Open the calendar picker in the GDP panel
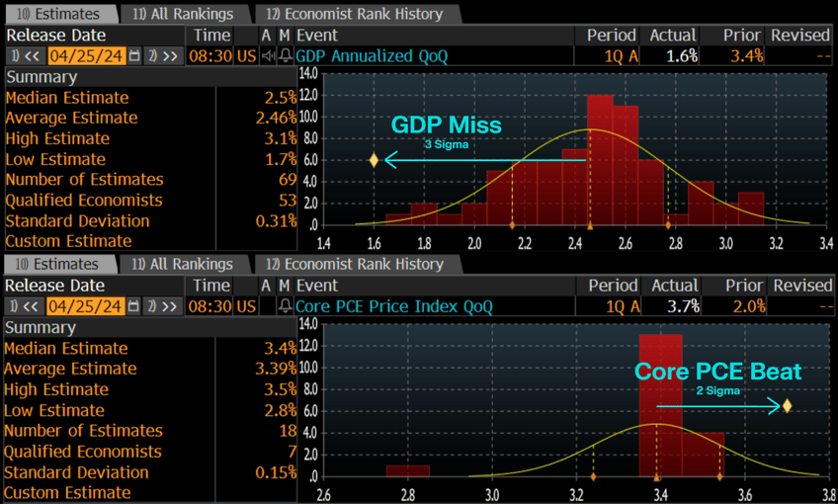 134,55
